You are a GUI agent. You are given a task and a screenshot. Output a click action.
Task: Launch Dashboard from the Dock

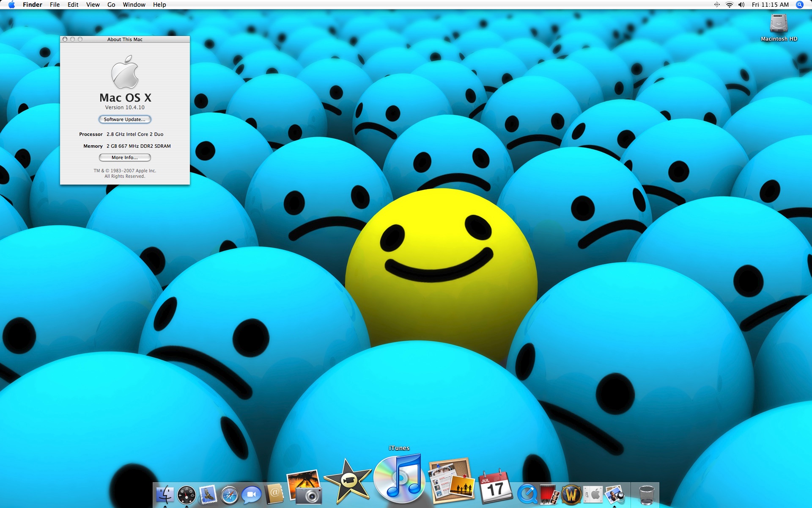click(187, 494)
